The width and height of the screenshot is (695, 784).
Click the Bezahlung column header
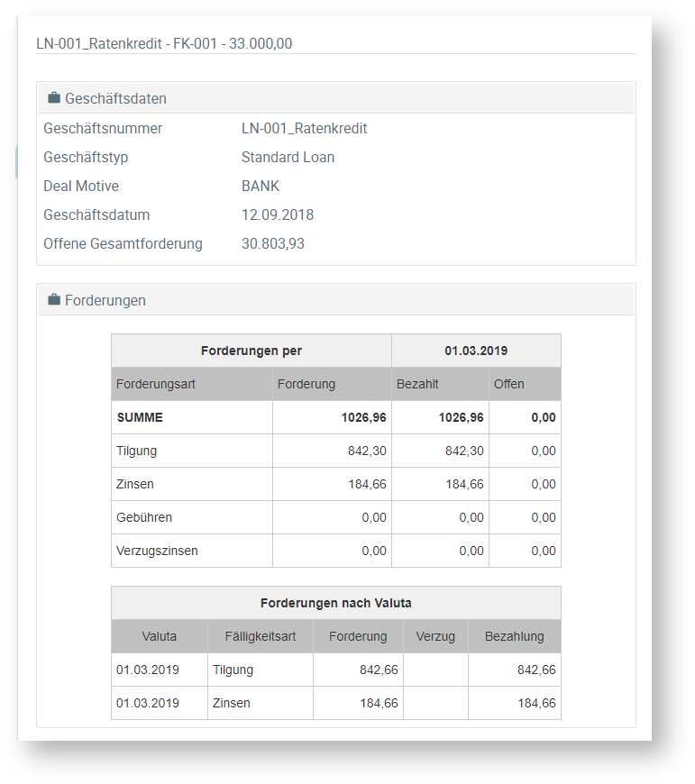[514, 636]
